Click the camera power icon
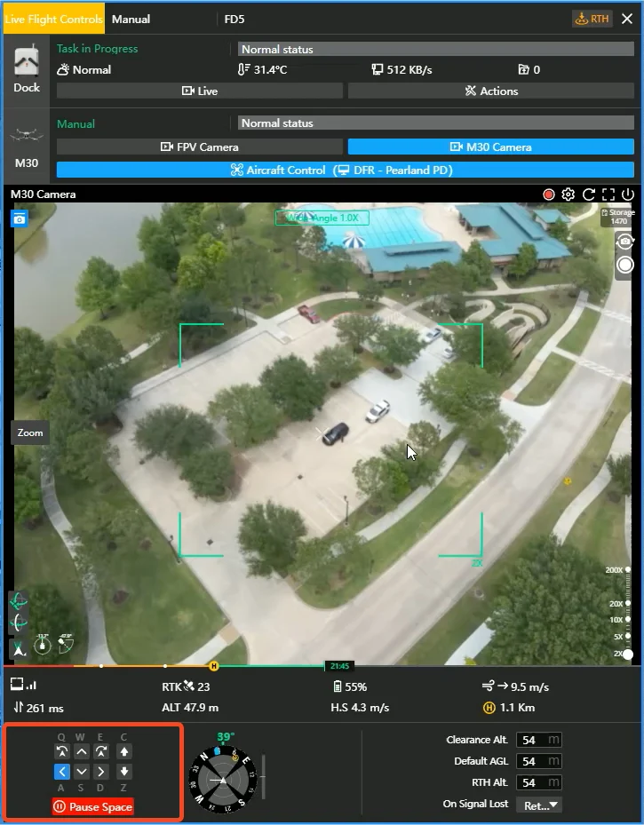This screenshot has height=825, width=644. (628, 194)
